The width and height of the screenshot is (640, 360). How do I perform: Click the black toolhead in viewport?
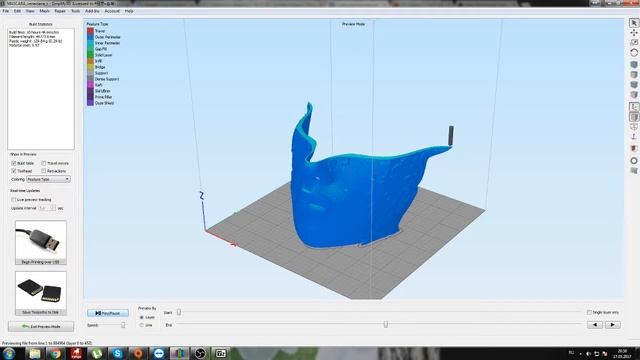451,136
